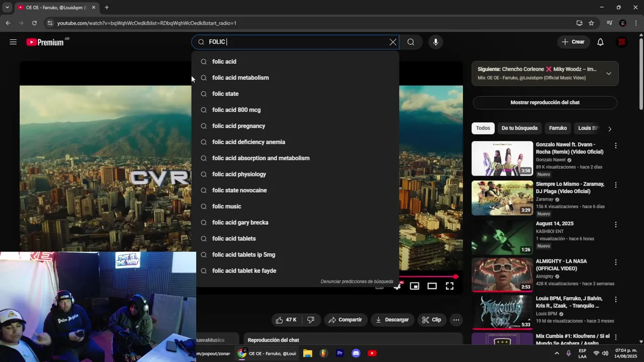Seek on the red video progress bar
The width and height of the screenshot is (644, 362).
(428, 277)
